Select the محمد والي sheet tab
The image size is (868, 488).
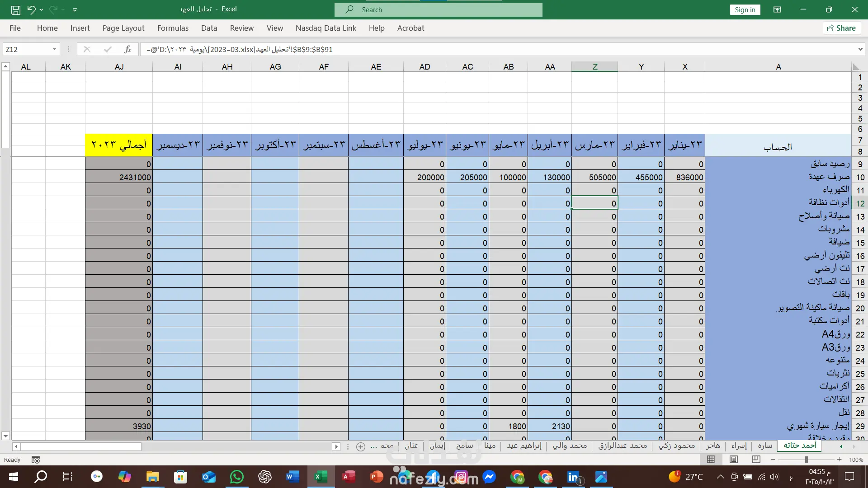[x=570, y=446]
